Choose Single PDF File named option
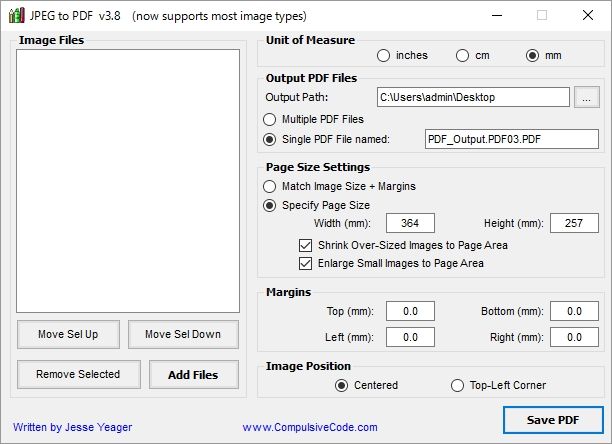 click(270, 139)
